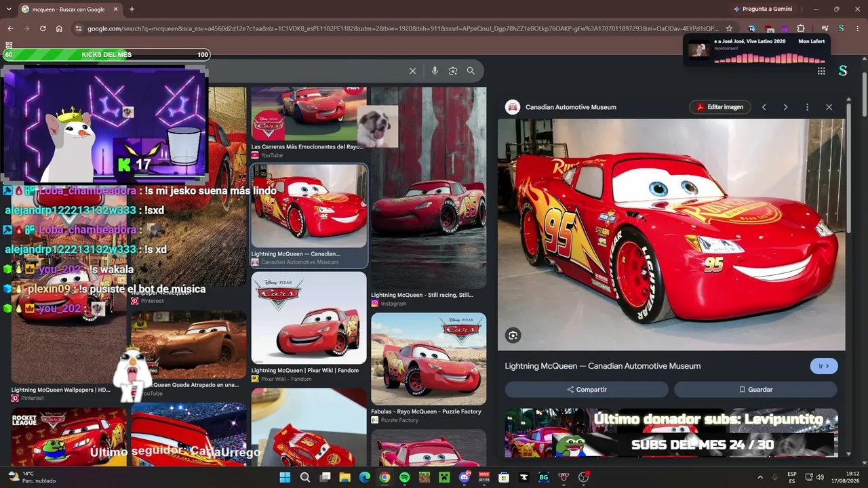Clear the search box text

(412, 71)
